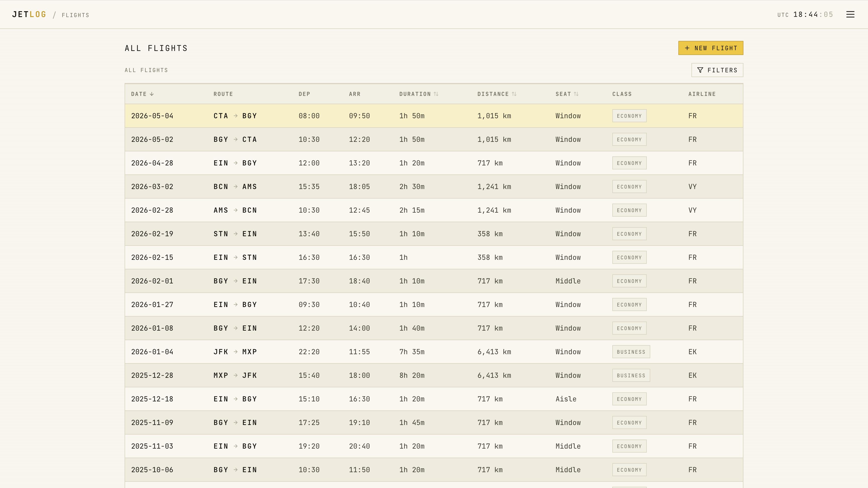Click 1h 40m duration cell
This screenshot has width=868, height=488.
[x=412, y=328]
